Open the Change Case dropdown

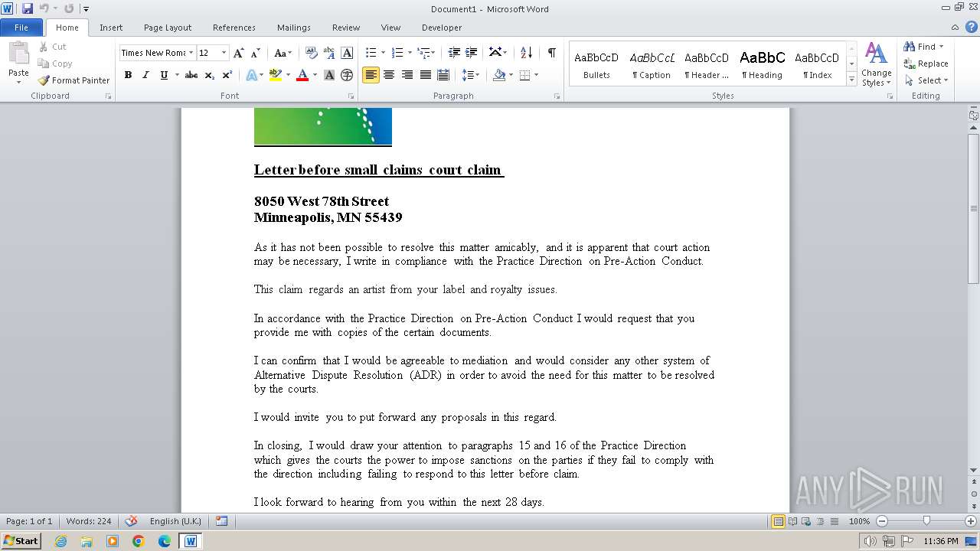pyautogui.click(x=283, y=53)
